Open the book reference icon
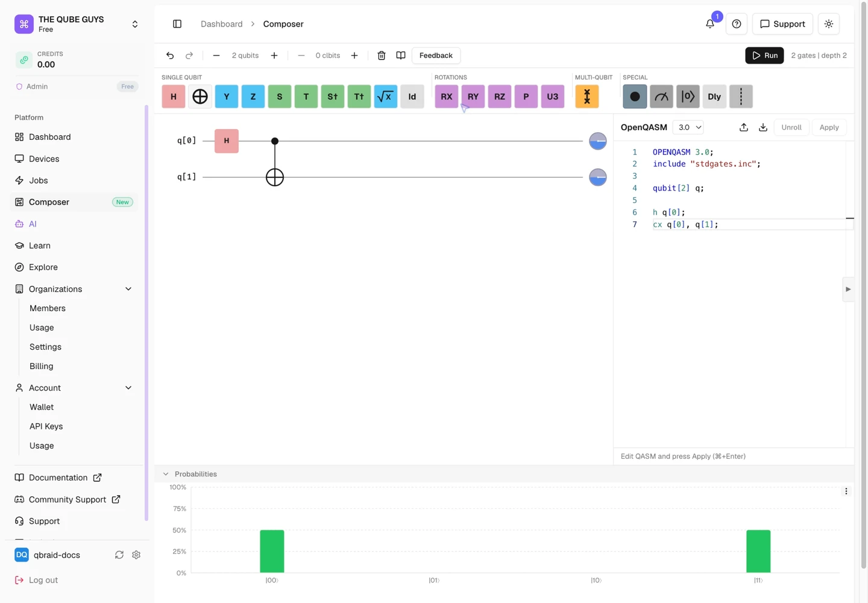This screenshot has width=868, height=603. click(401, 55)
